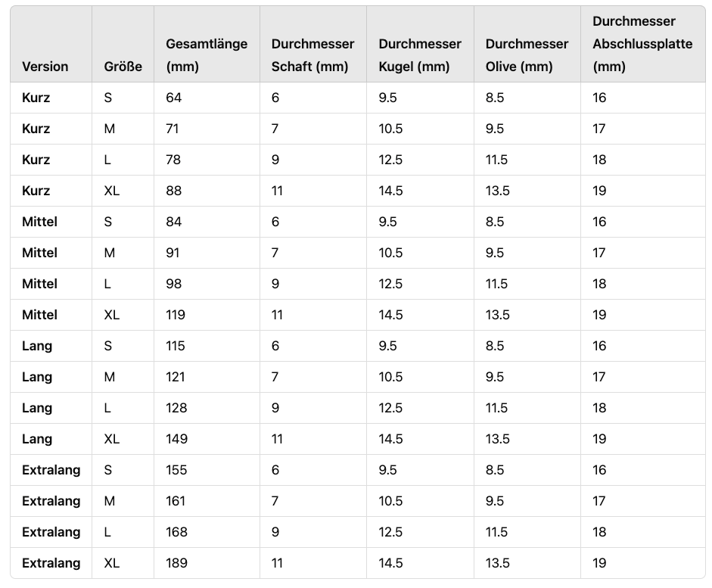Select the Gesamtlänge value 115
Screen dimensions: 712x588
(x=176, y=346)
